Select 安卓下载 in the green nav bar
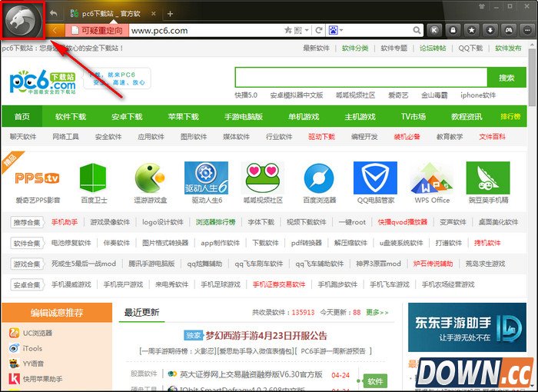538x392 pixels. coord(127,116)
